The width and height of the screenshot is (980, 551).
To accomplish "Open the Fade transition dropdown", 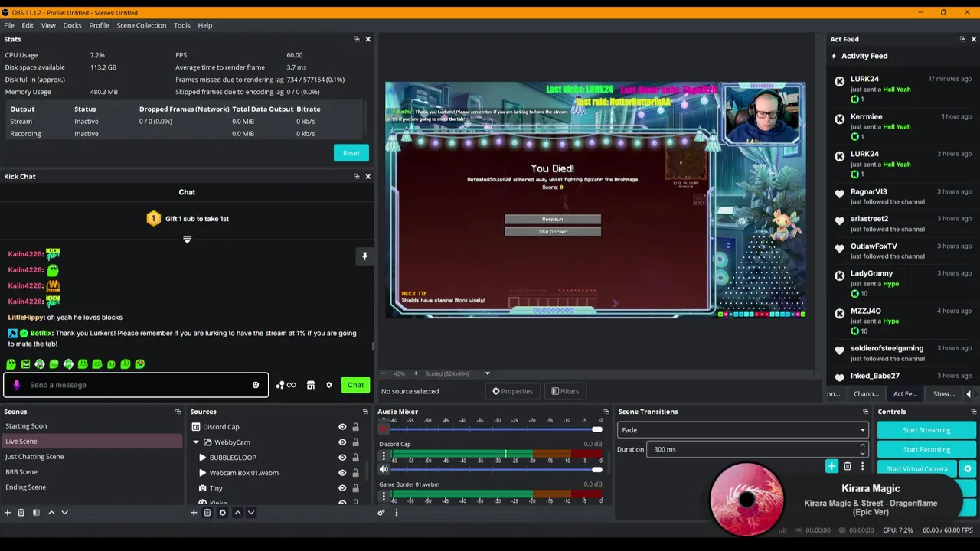I will coord(742,430).
